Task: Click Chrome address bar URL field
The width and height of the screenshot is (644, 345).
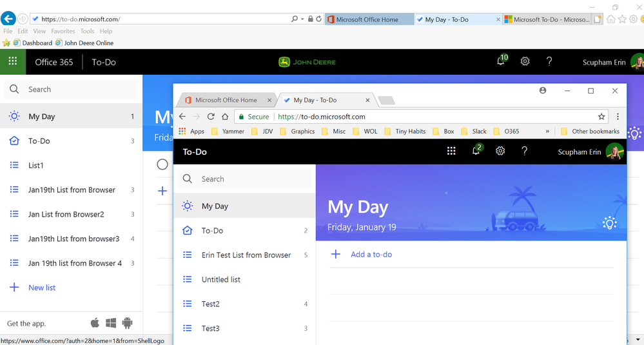Action: click(420, 117)
